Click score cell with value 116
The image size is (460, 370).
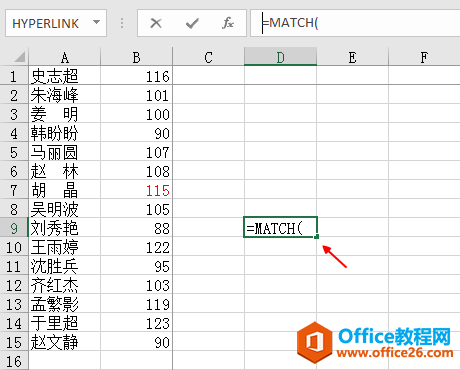click(136, 76)
